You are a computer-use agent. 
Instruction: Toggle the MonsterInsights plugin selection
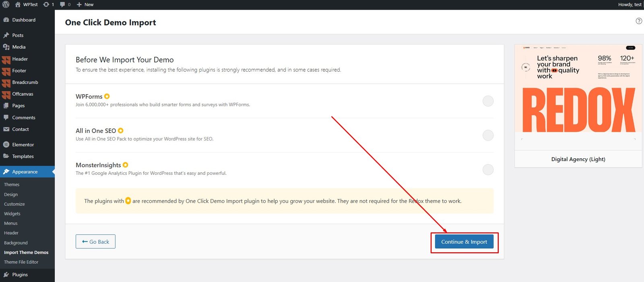(x=488, y=169)
